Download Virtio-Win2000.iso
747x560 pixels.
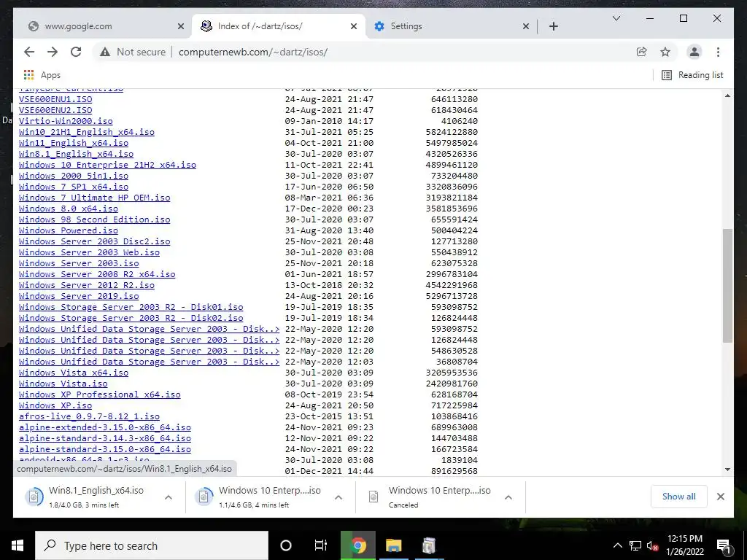(x=66, y=121)
